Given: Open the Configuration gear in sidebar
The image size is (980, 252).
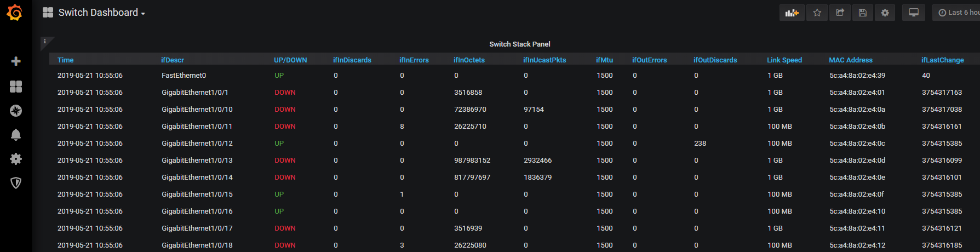Looking at the screenshot, I should (x=16, y=159).
